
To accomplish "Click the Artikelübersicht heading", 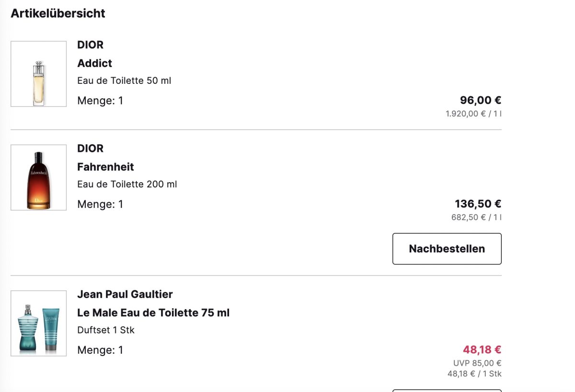I will click(x=58, y=13).
